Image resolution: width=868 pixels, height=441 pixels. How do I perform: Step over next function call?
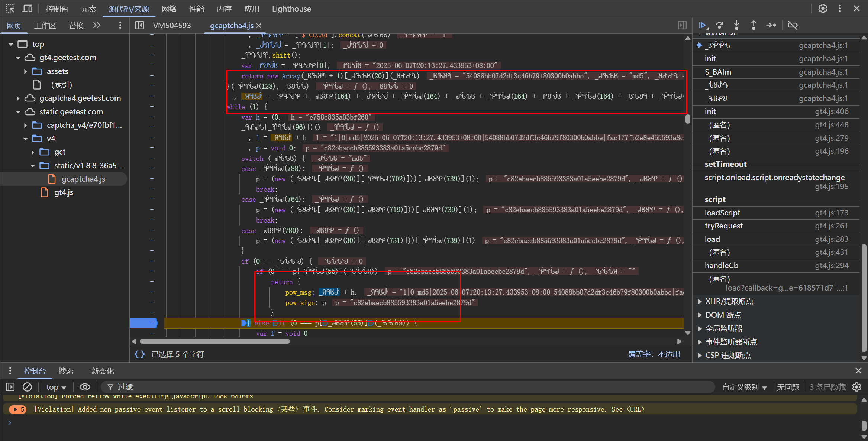coord(720,25)
